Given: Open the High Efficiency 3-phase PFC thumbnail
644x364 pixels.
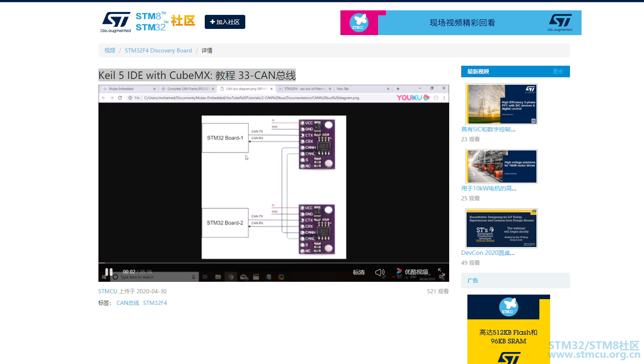Looking at the screenshot, I should pyautogui.click(x=501, y=104).
